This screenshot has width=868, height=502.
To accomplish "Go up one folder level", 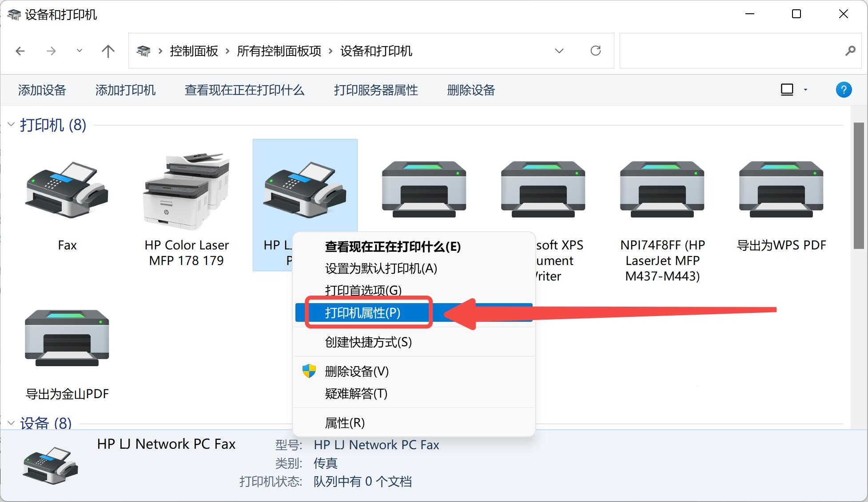I will (108, 51).
